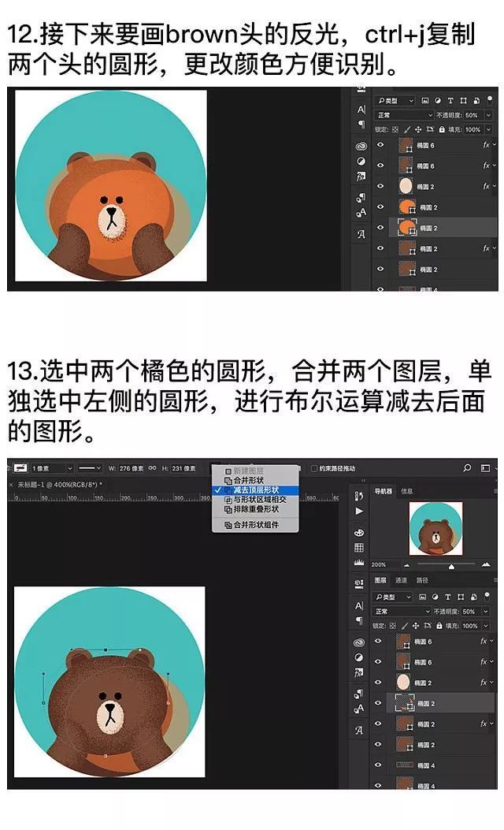Open Styles fx panel icon in step 13 screenshot
Image resolution: width=504 pixels, height=830 pixels.
point(359,673)
